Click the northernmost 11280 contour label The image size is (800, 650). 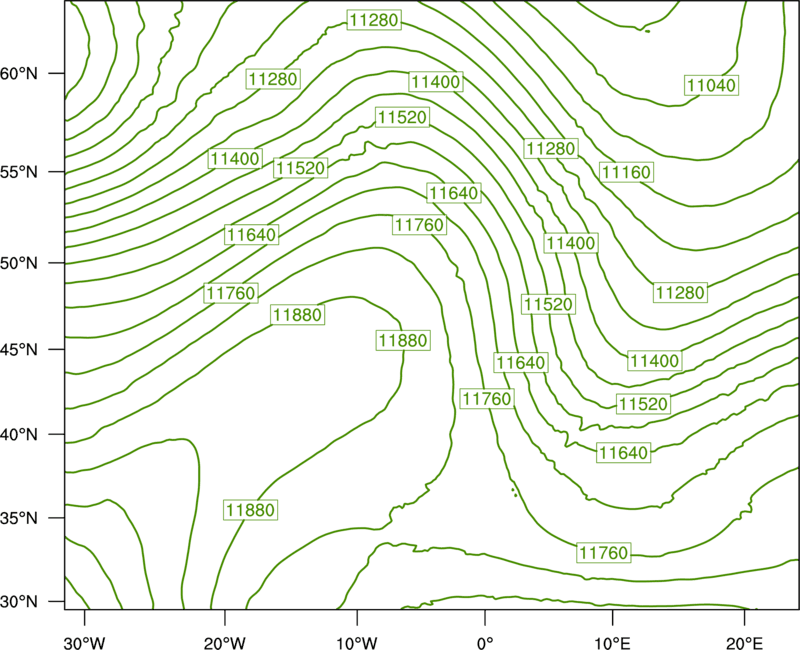click(374, 20)
